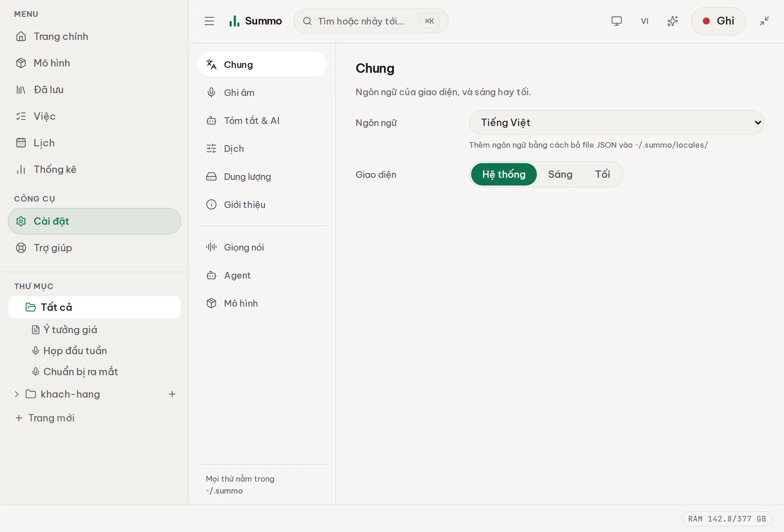Open Dung lượng storage settings
Viewport: 784px width, 532px height.
pyautogui.click(x=262, y=177)
